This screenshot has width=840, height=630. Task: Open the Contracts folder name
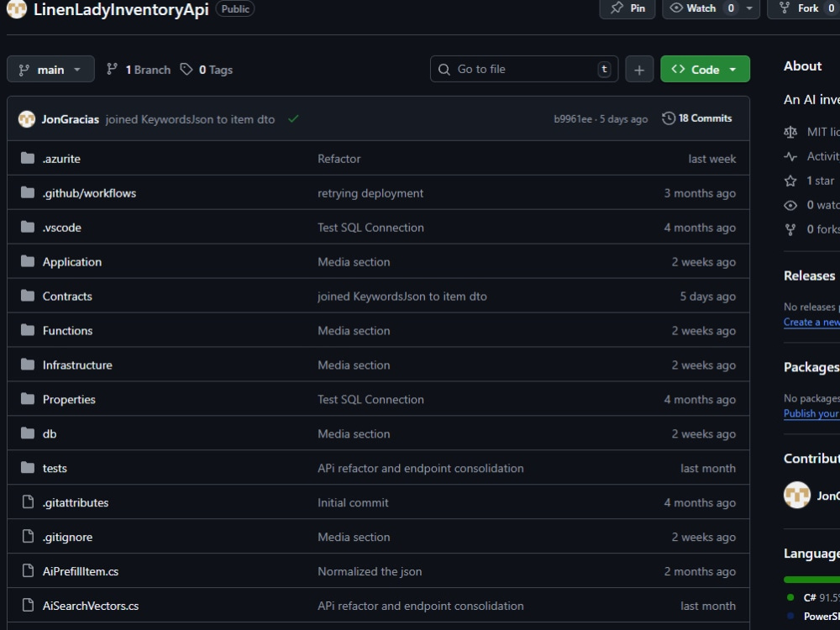click(67, 296)
